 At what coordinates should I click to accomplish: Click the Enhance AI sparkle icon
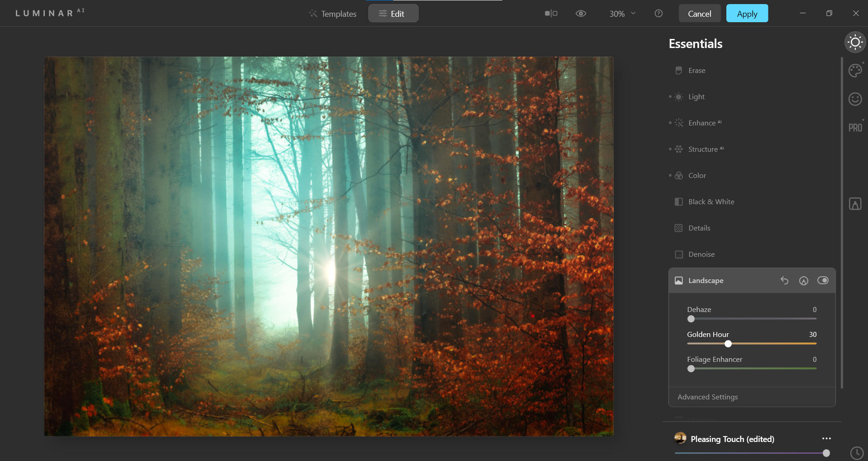678,123
